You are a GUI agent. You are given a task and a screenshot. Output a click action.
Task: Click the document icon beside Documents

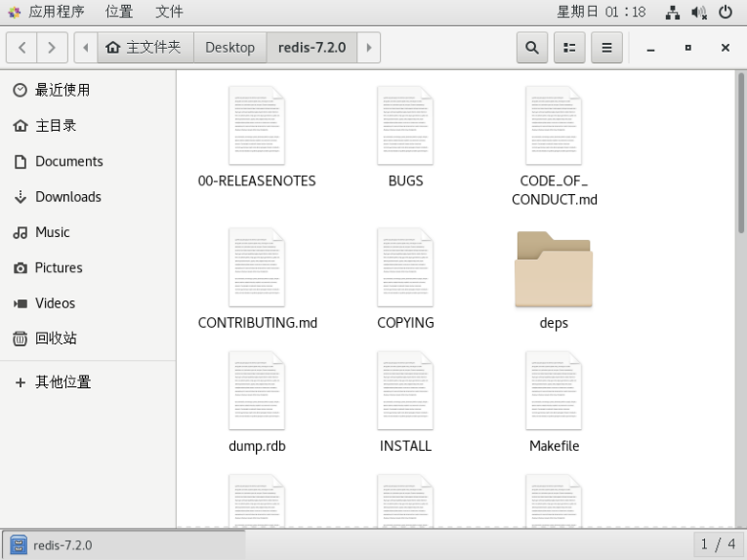[20, 162]
